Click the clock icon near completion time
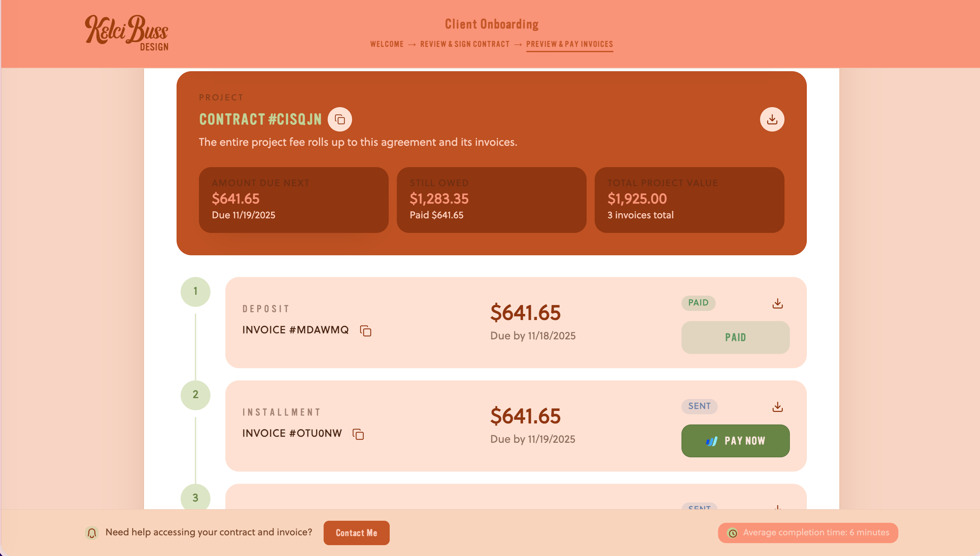 (x=733, y=533)
